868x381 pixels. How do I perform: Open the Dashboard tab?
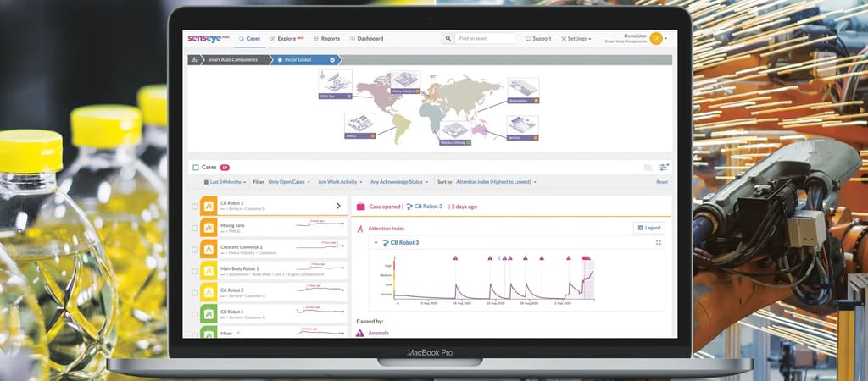point(366,38)
